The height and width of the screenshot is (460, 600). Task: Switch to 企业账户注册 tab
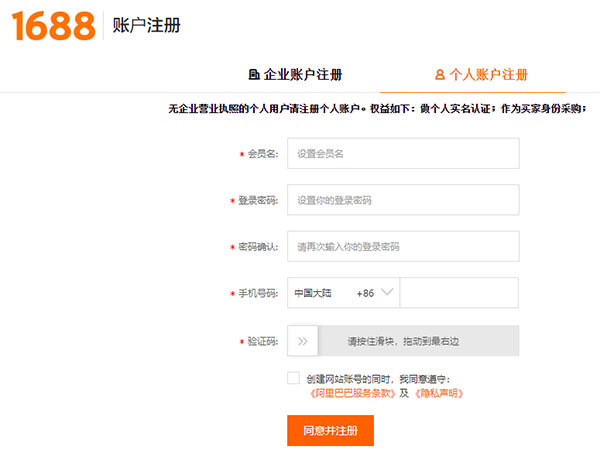click(x=295, y=75)
